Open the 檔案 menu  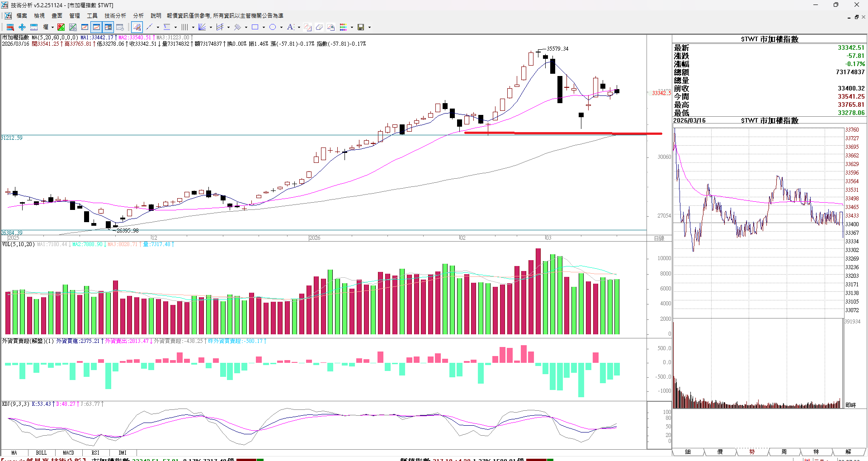tap(22, 15)
